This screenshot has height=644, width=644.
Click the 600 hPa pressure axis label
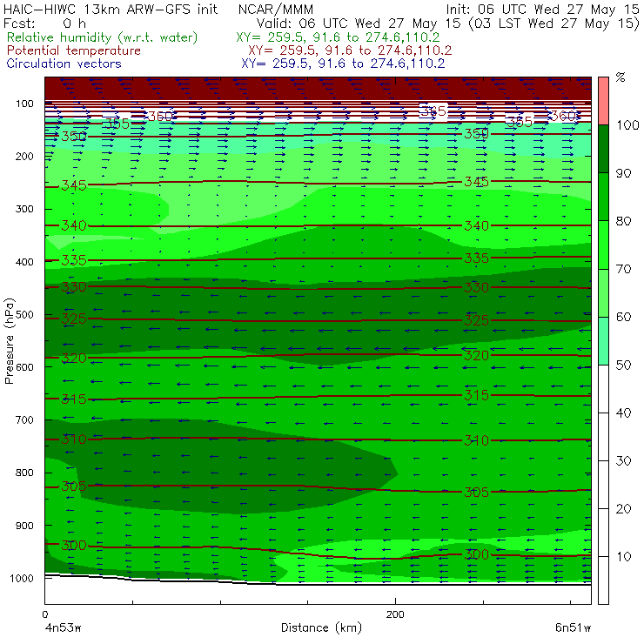coord(24,366)
